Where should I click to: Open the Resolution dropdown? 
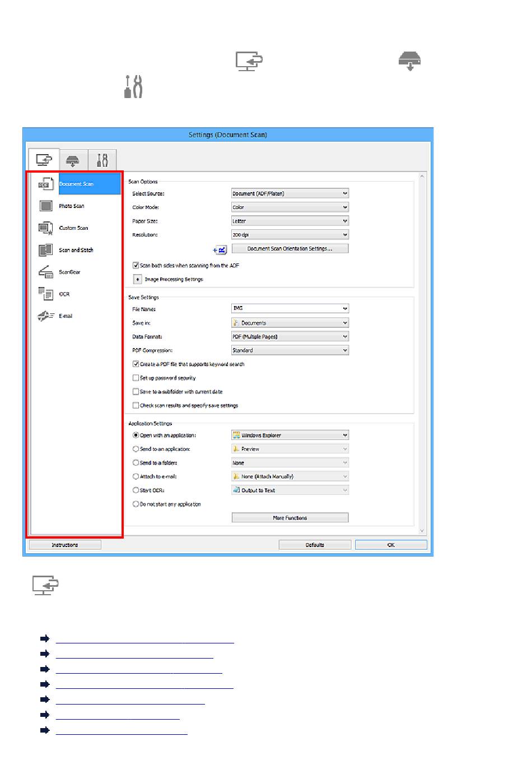[x=290, y=235]
